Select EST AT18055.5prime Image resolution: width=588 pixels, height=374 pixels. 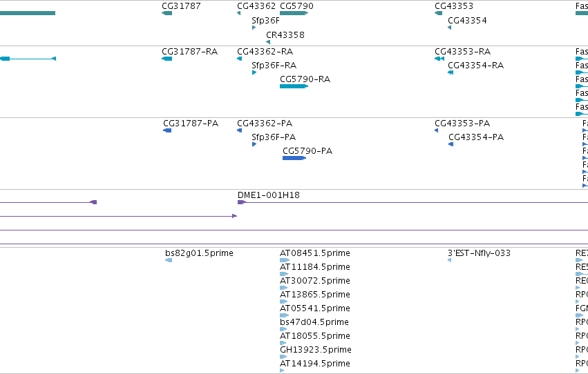click(x=315, y=336)
